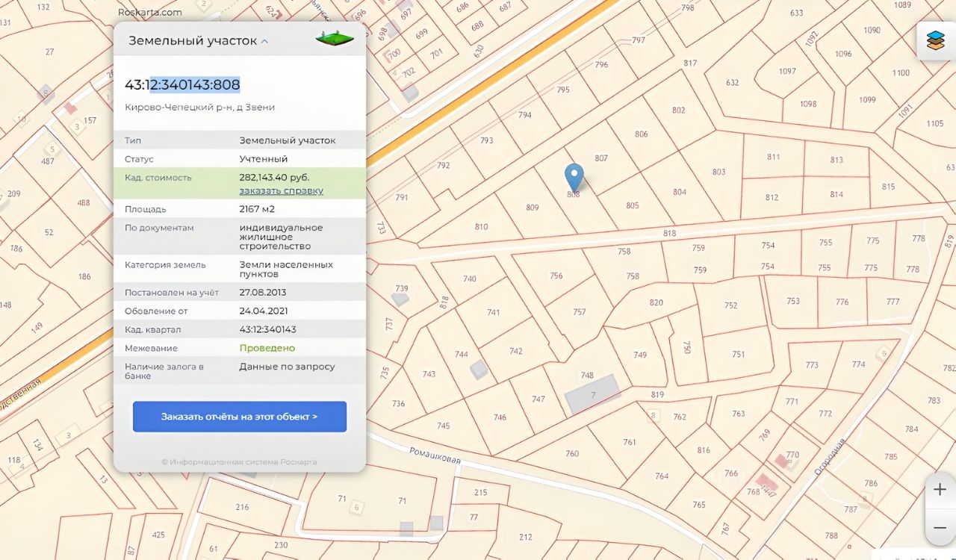Select parcel 810 on the map
The image size is (956, 560).
point(481,227)
